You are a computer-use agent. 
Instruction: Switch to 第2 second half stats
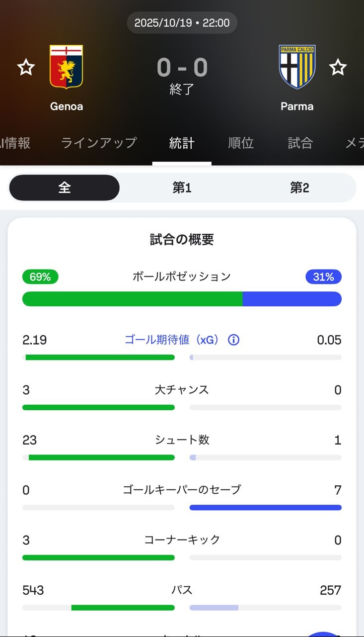299,187
